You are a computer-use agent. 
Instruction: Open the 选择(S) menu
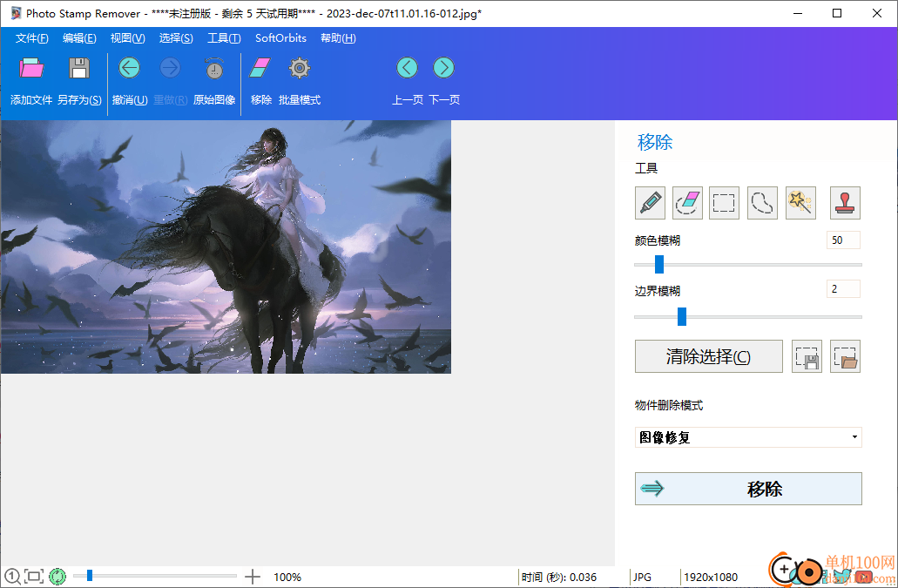coord(176,38)
